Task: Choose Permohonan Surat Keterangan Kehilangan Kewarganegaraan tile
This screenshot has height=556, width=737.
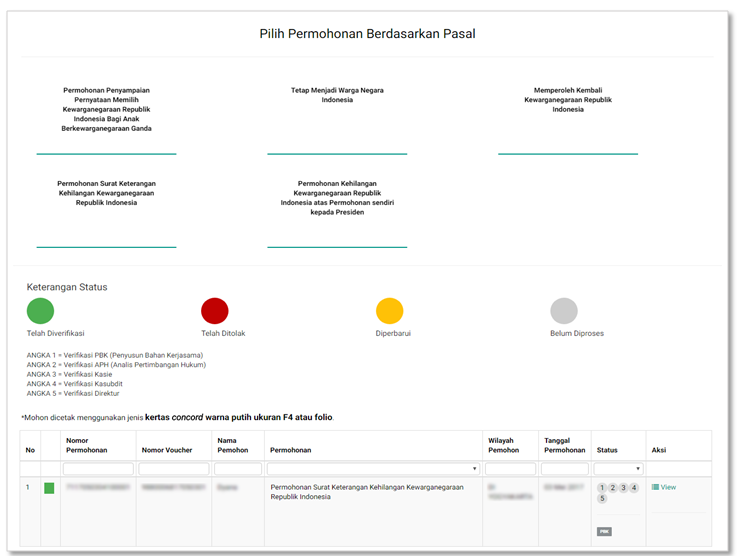Action: (x=106, y=193)
